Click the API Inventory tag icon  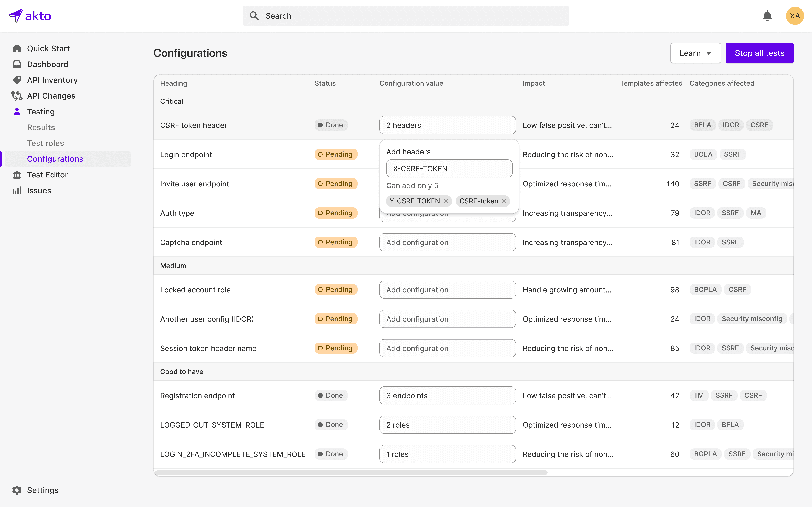coord(17,80)
